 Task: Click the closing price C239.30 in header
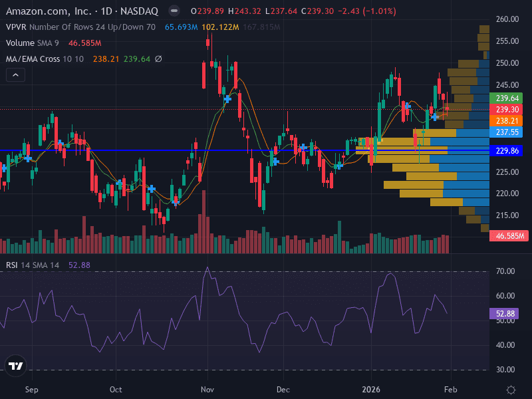tap(318, 11)
